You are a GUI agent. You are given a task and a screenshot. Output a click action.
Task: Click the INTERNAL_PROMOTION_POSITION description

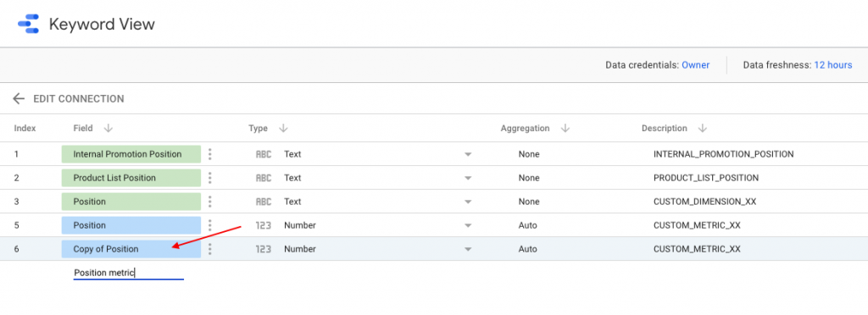(x=724, y=154)
